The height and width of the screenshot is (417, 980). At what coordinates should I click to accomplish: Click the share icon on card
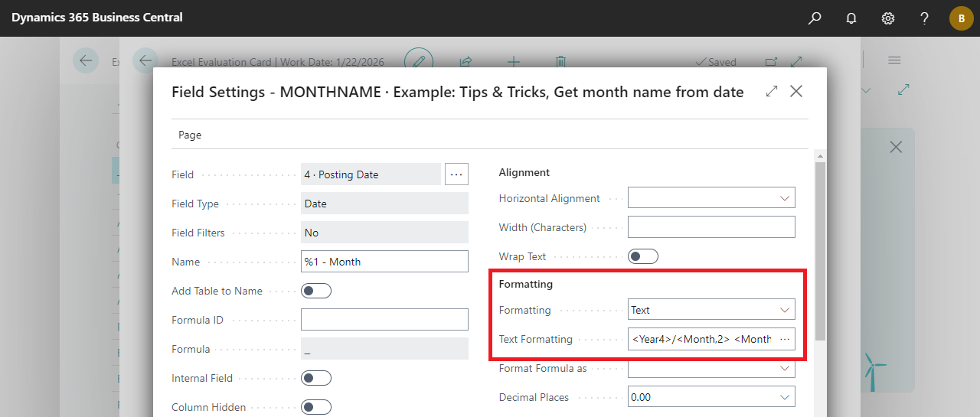(465, 62)
